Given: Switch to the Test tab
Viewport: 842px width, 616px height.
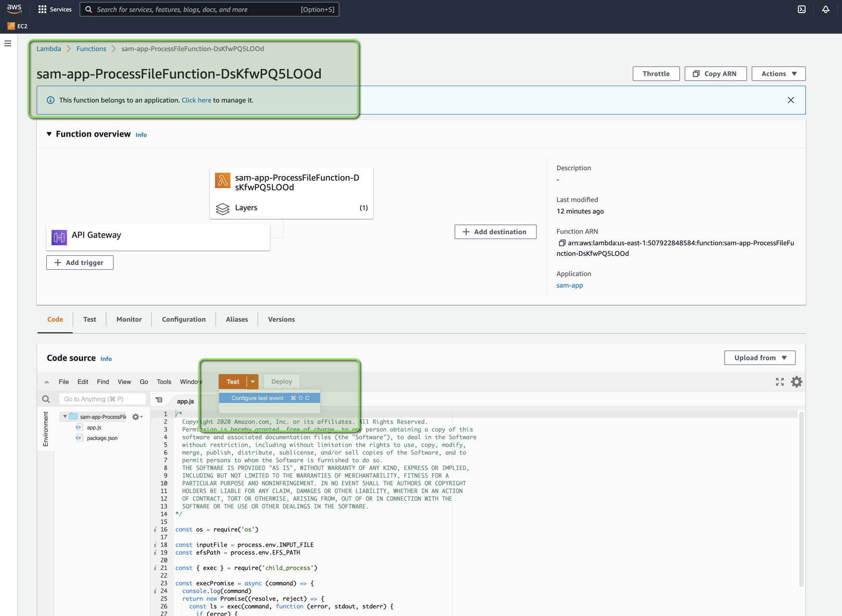Looking at the screenshot, I should click(x=89, y=319).
